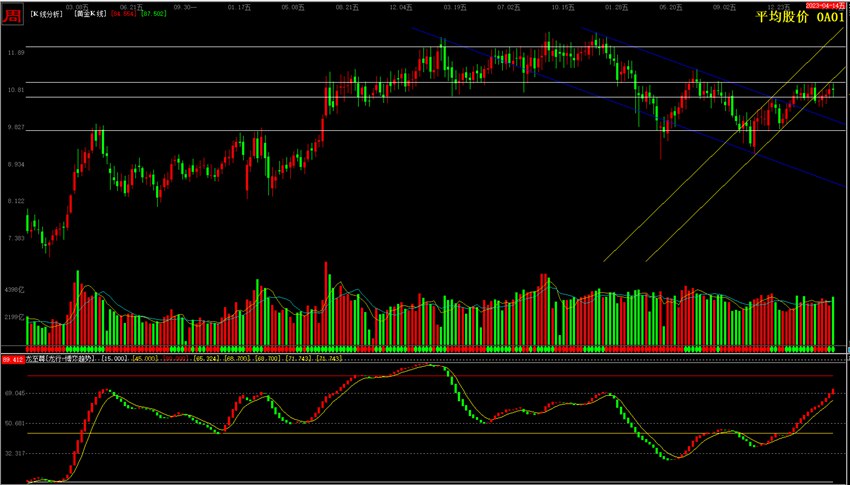The image size is (850, 485).
Task: Click the green value 87.502 in header
Action: pyautogui.click(x=153, y=14)
